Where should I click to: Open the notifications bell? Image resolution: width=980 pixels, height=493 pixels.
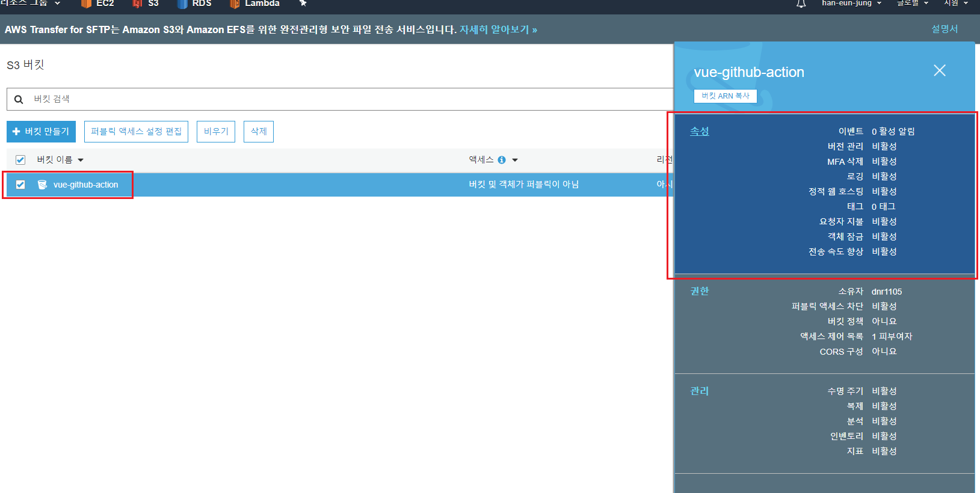(x=801, y=4)
